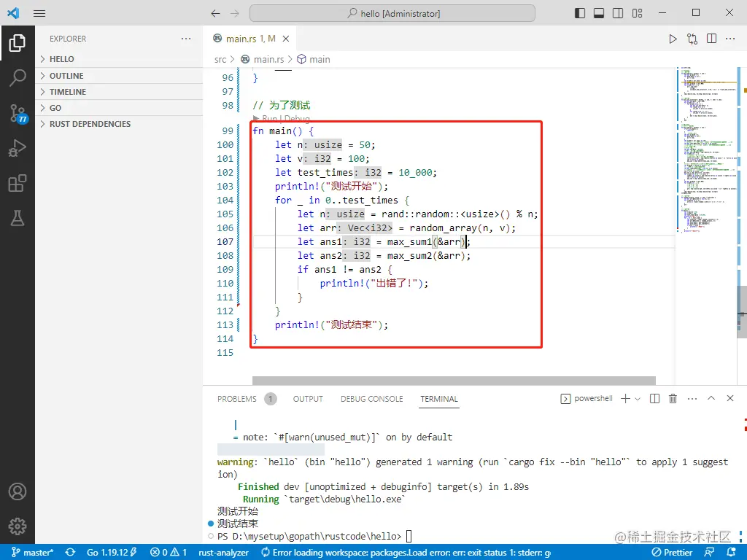The height and width of the screenshot is (560, 747).
Task: Synchronize changes icon in status bar
Action: (71, 553)
